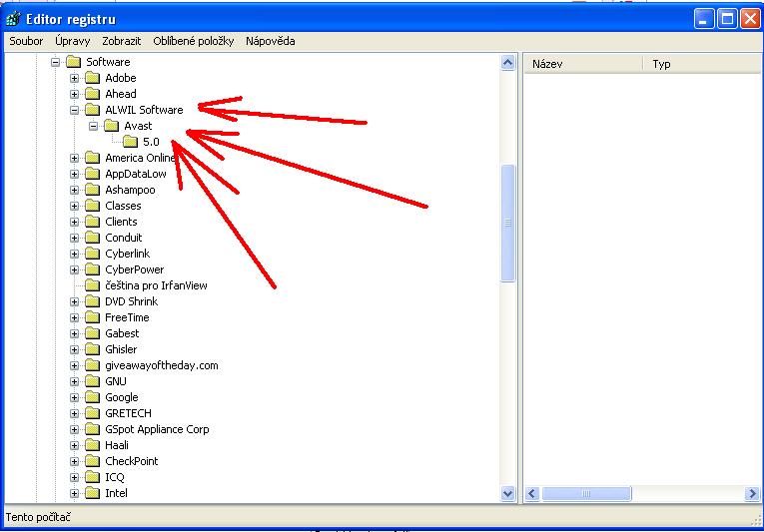This screenshot has height=532, width=764.
Task: Open the Zobrazit menu
Action: (121, 41)
